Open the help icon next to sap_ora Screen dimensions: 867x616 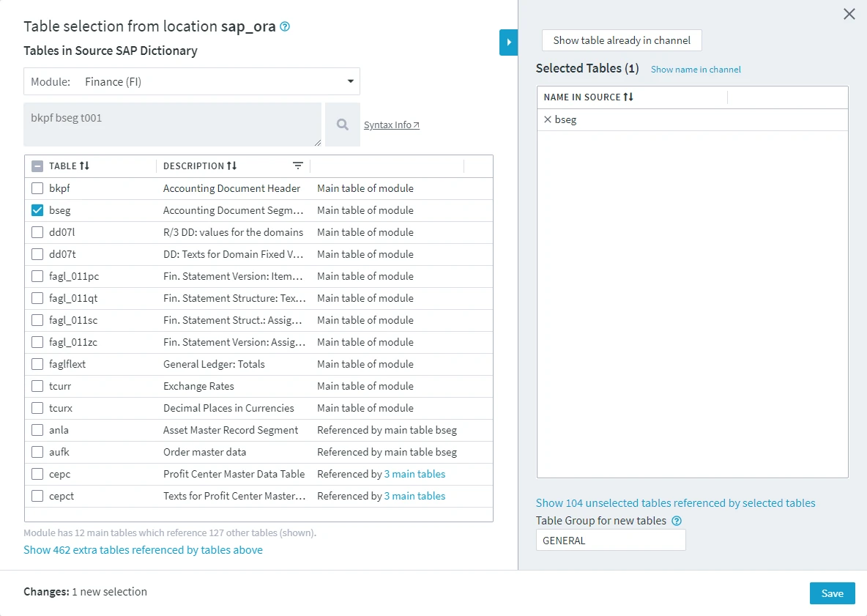click(285, 26)
